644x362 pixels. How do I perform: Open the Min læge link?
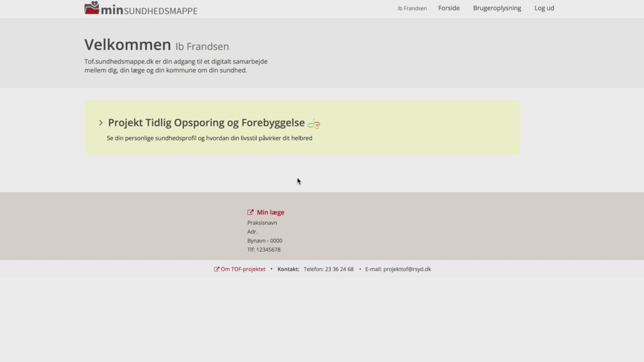270,212
